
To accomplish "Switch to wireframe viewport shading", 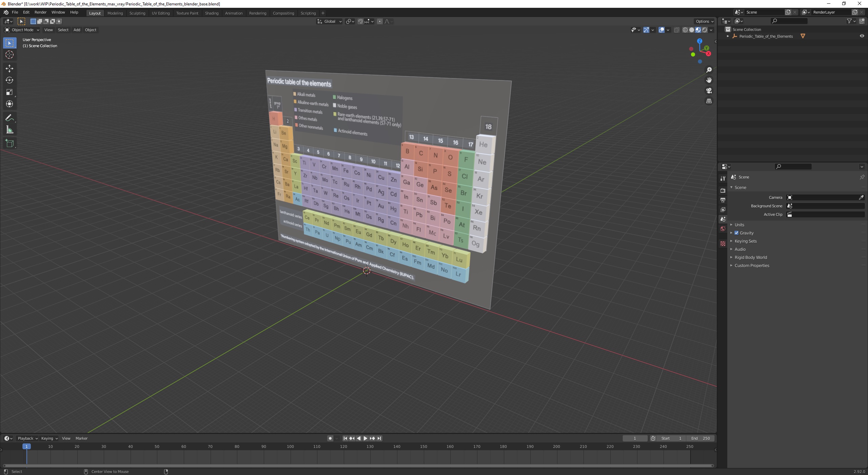I will 685,30.
